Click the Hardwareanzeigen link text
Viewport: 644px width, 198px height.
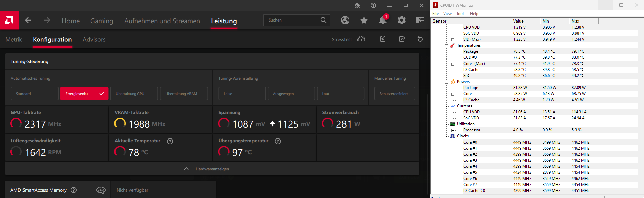click(212, 169)
